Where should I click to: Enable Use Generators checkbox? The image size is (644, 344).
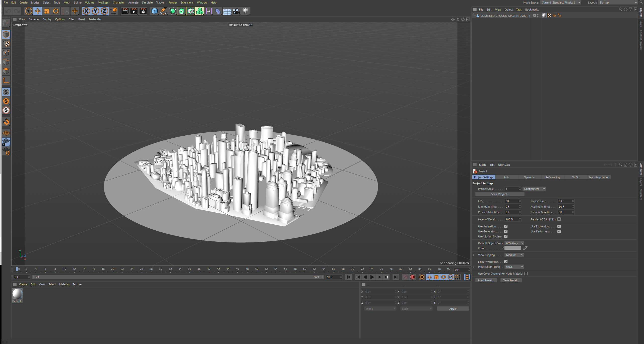(x=505, y=231)
